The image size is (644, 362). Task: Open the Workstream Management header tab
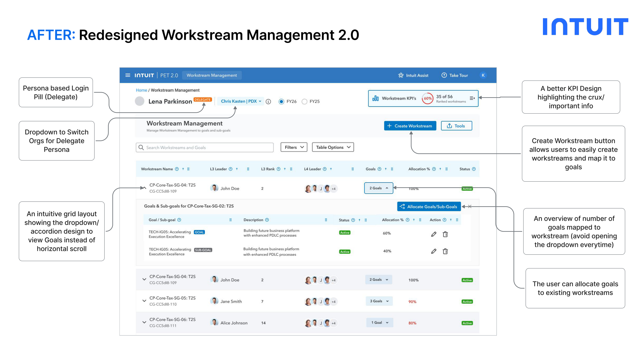click(x=212, y=75)
